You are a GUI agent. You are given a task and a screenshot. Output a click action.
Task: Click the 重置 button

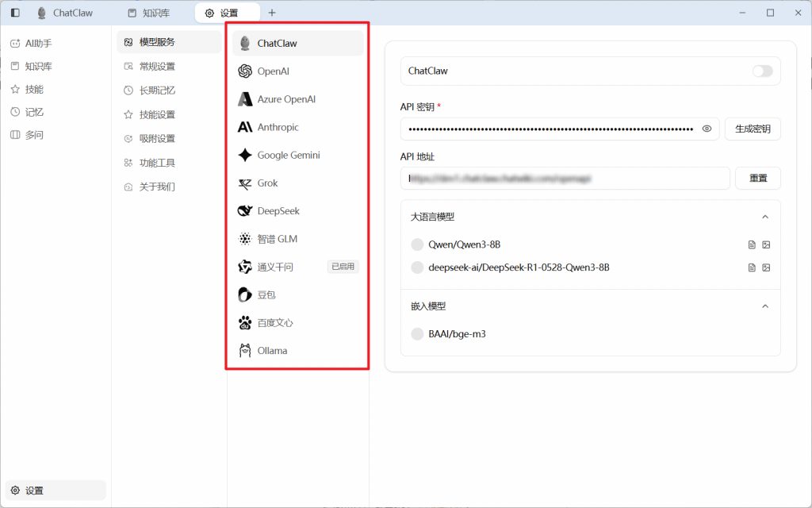tap(757, 179)
